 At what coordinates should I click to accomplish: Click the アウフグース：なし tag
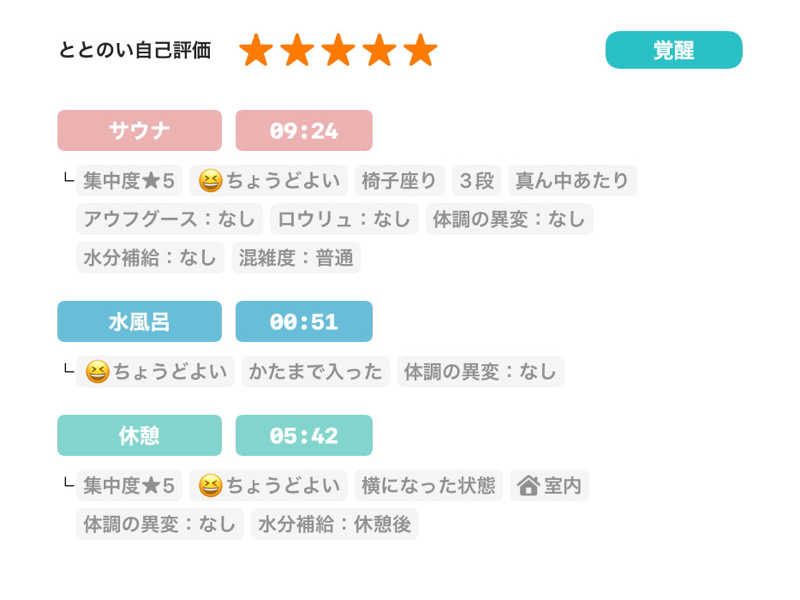pyautogui.click(x=169, y=219)
